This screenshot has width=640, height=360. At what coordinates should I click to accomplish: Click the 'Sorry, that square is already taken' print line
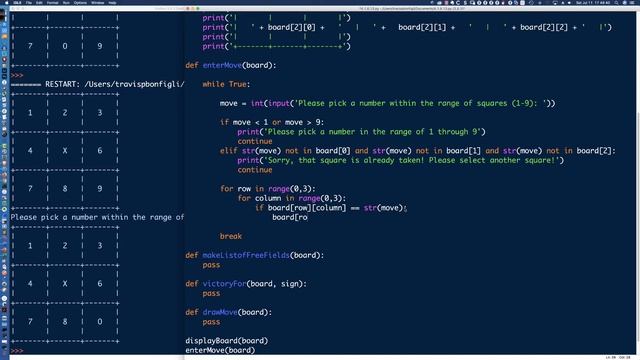400,160
